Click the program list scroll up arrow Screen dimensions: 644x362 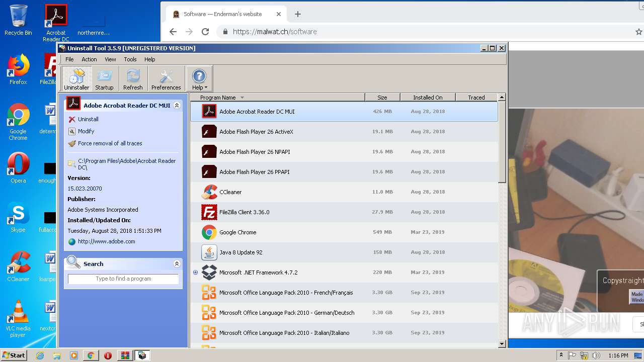tap(502, 97)
